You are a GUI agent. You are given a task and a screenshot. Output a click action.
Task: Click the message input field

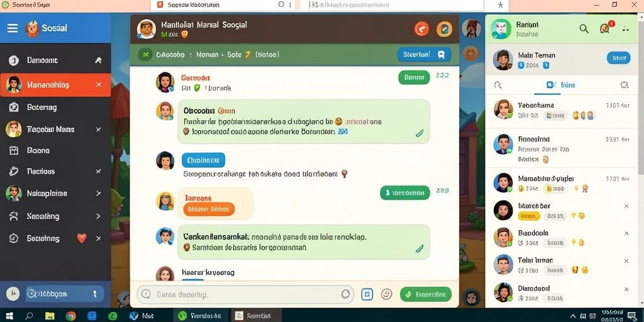click(245, 294)
